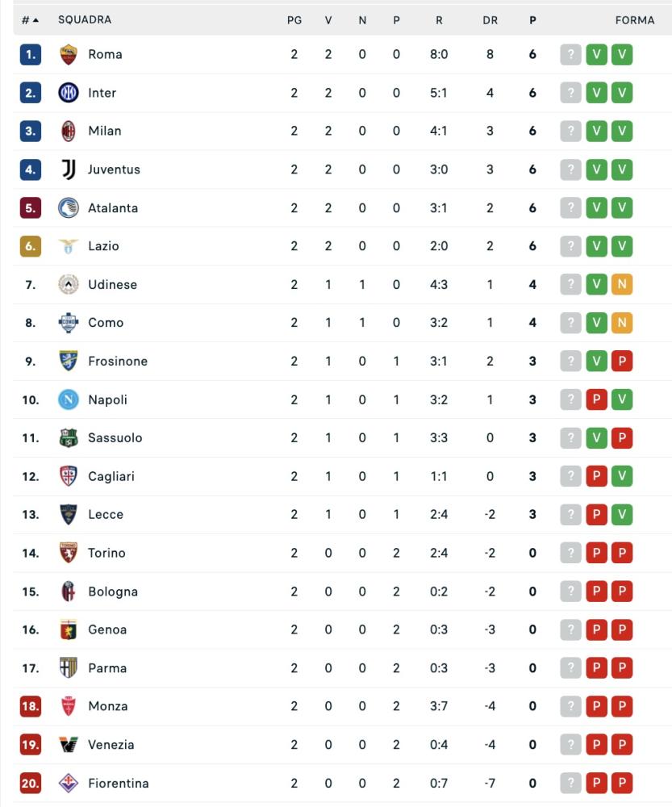Click Frosinone's red P form badge
This screenshot has width=672, height=807.
point(621,361)
